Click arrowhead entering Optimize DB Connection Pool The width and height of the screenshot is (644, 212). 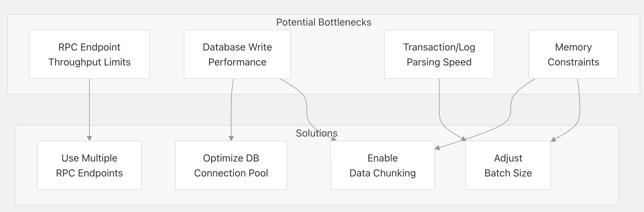(x=231, y=138)
